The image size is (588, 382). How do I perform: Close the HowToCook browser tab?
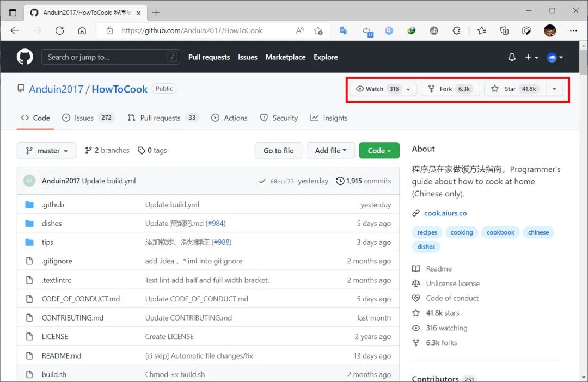138,13
